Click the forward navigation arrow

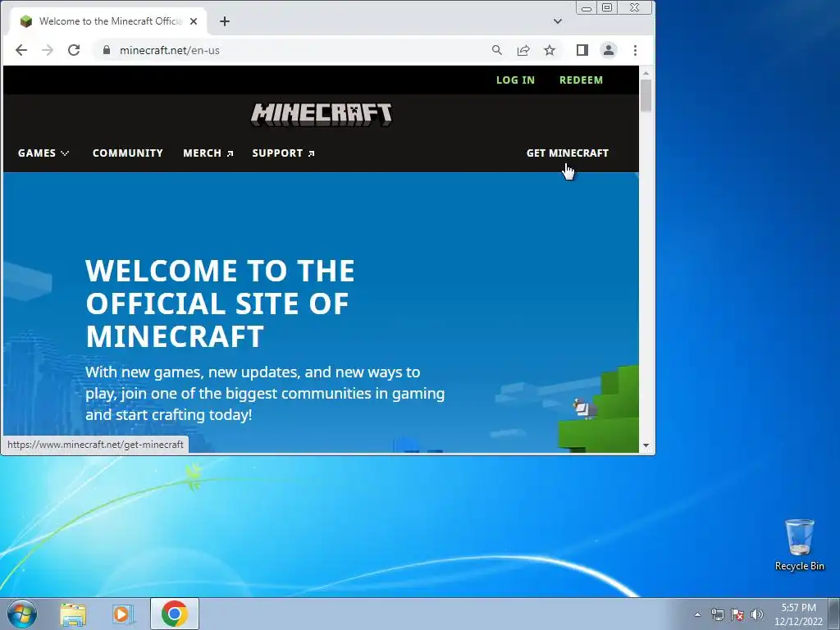(x=48, y=50)
